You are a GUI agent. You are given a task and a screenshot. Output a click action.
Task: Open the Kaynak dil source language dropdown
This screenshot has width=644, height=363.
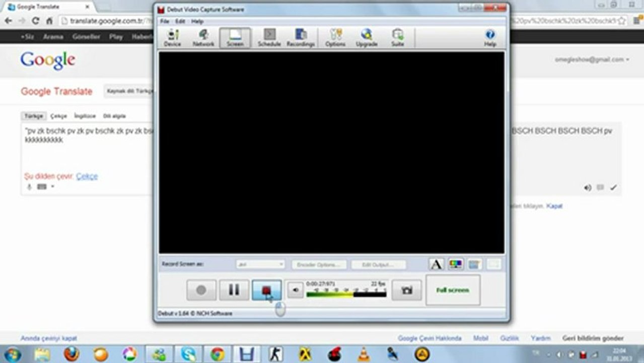[129, 91]
